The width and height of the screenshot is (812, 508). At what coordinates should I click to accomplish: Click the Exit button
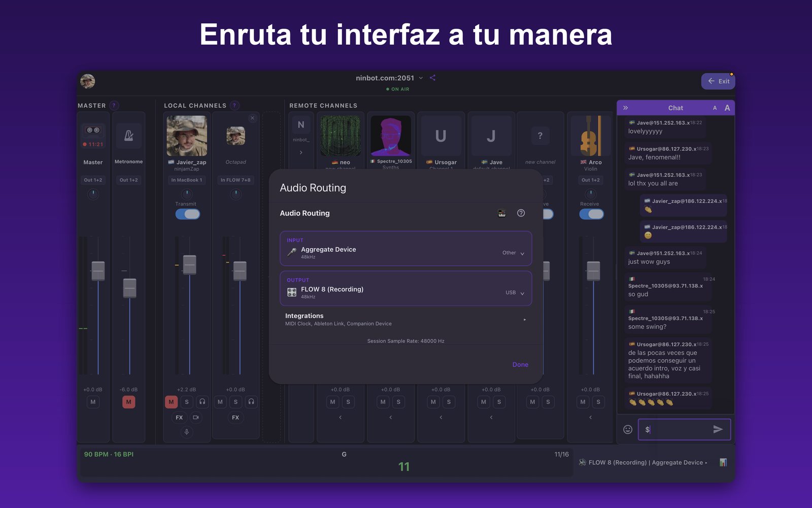click(x=718, y=81)
